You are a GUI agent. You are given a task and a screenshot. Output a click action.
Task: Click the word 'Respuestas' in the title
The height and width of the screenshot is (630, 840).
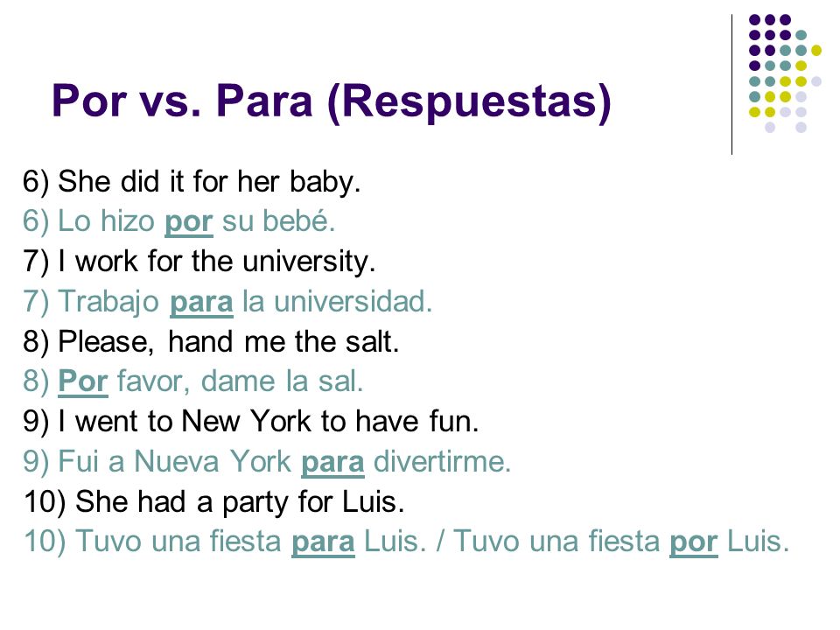point(469,101)
